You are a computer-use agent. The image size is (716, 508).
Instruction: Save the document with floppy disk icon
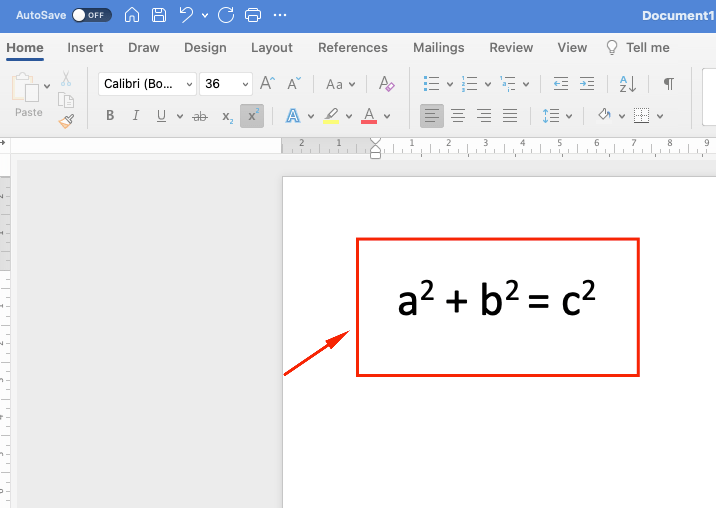(159, 15)
